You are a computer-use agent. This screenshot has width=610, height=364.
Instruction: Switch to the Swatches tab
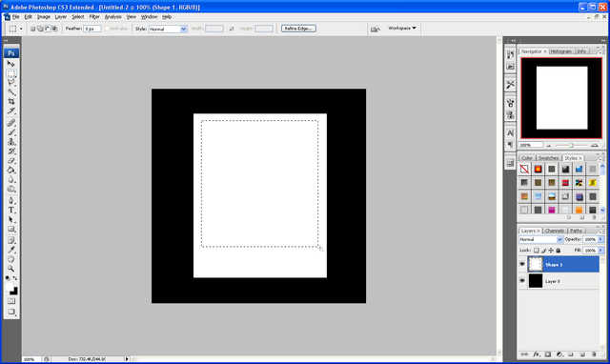pos(548,158)
